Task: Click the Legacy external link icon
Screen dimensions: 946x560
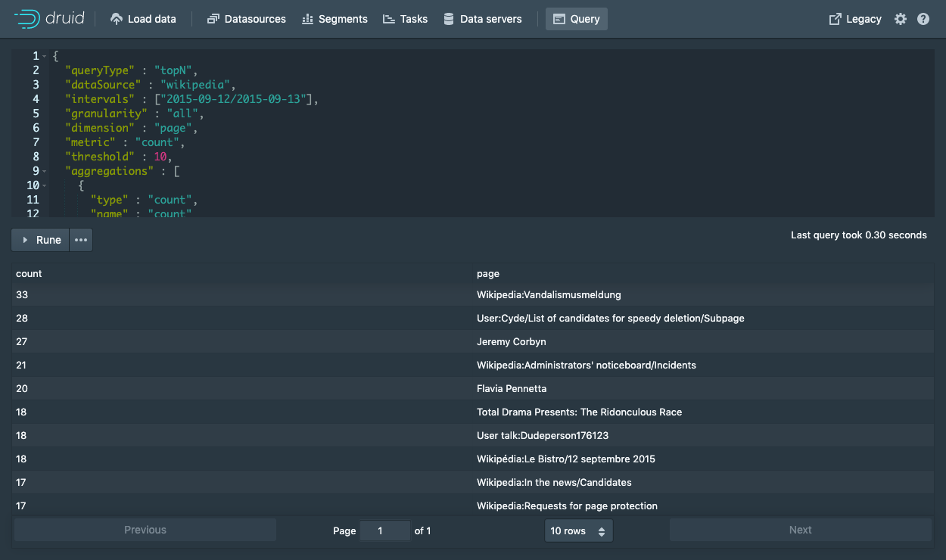Action: tap(836, 19)
